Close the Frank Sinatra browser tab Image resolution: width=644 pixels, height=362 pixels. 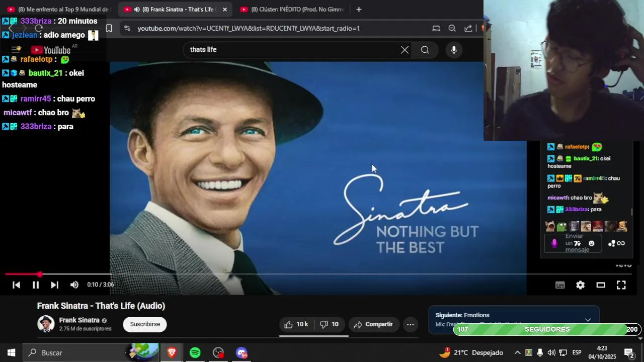225,9
